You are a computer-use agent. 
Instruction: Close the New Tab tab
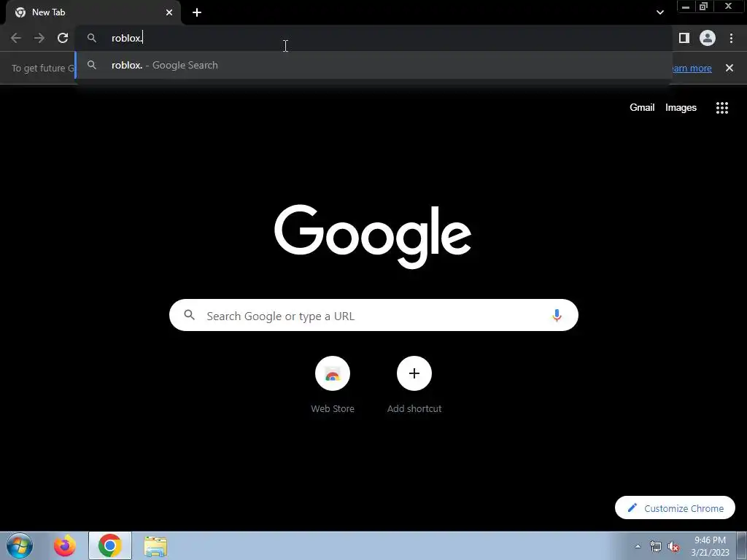(x=169, y=12)
